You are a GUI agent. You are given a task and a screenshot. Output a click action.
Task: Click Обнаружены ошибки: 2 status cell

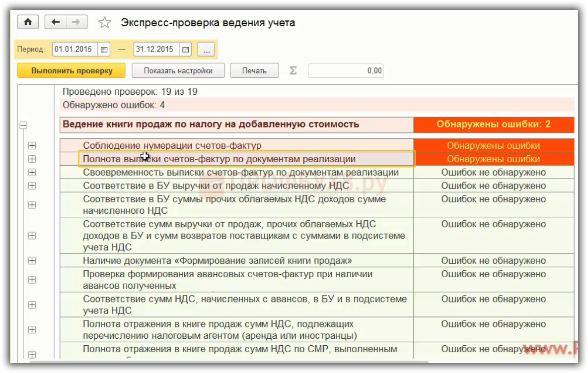(493, 124)
